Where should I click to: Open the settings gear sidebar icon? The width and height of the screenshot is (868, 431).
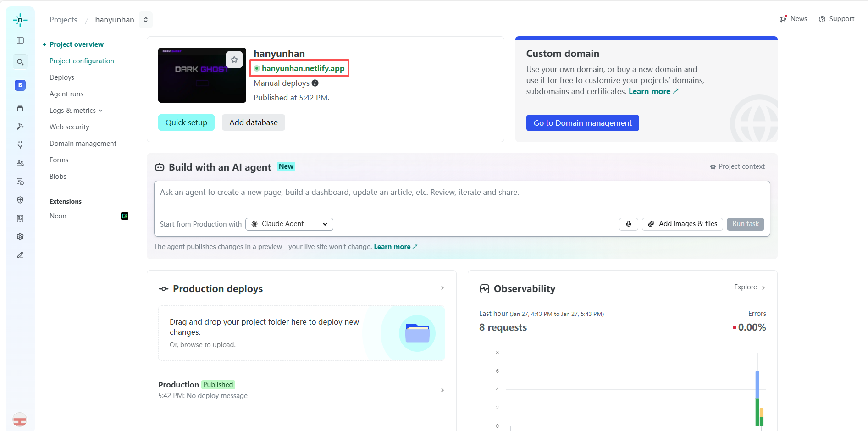(20, 237)
